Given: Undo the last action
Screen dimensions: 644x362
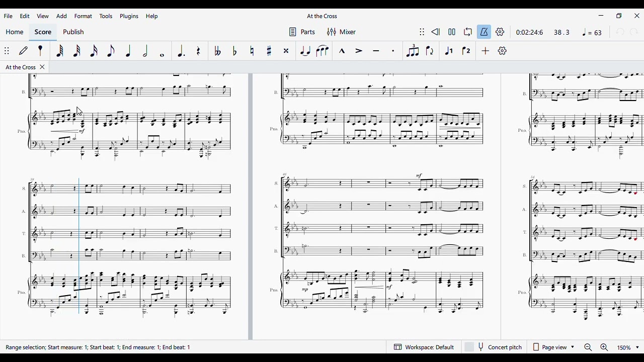Looking at the screenshot, I should pos(620,32).
